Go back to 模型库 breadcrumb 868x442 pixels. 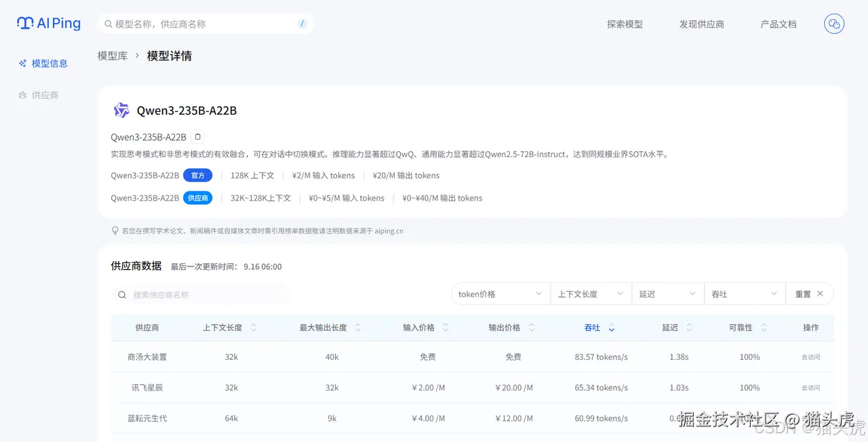113,56
